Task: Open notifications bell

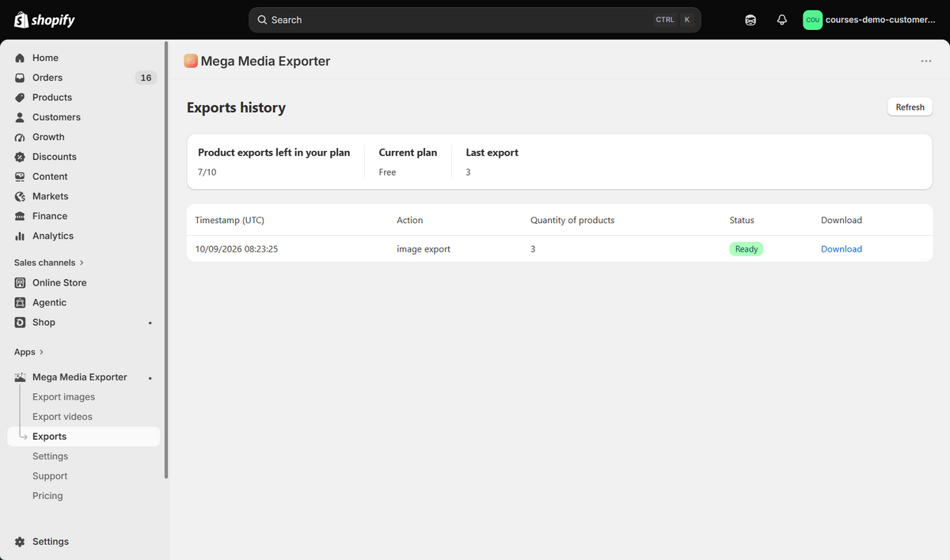Action: coord(782,20)
